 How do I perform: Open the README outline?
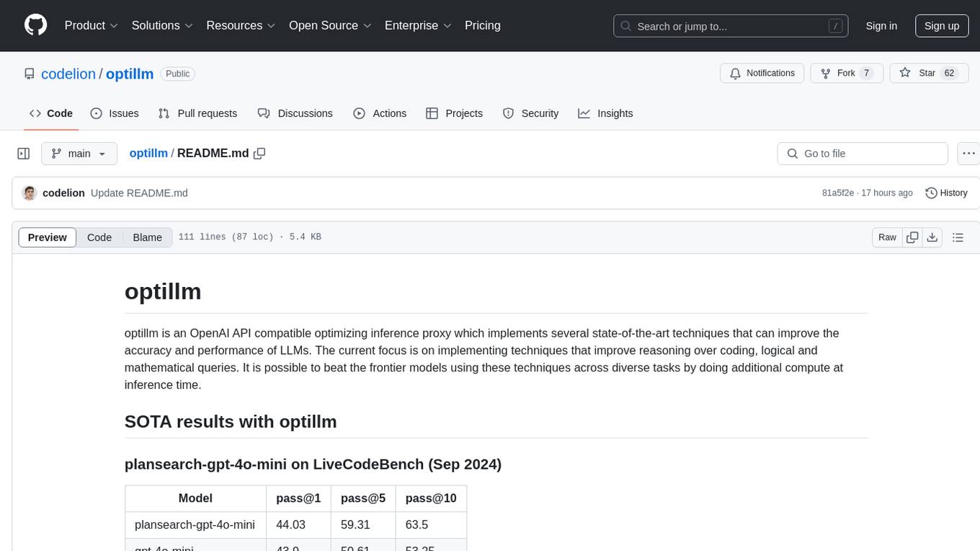[x=958, y=237]
